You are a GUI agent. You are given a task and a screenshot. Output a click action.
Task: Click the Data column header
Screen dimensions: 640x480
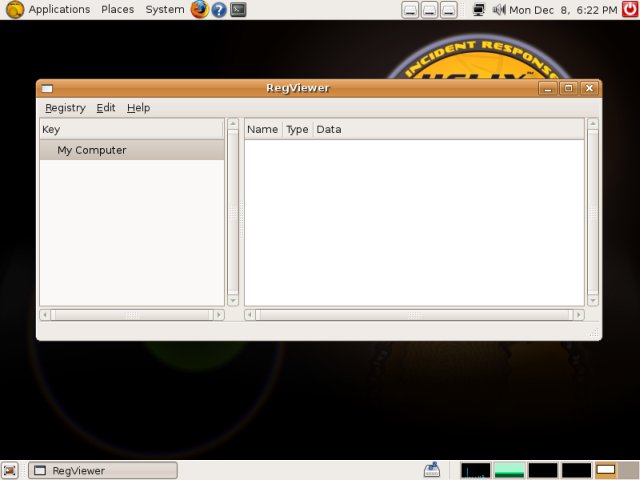(328, 129)
